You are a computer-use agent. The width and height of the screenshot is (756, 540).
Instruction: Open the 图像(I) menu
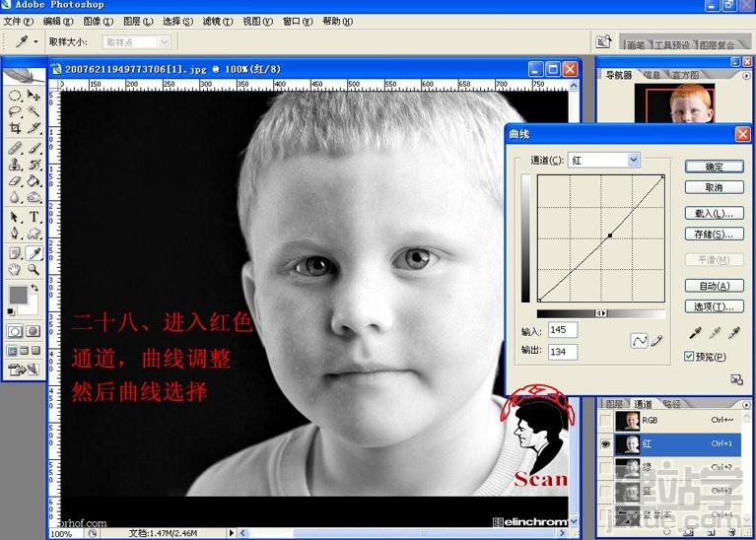pos(99,22)
